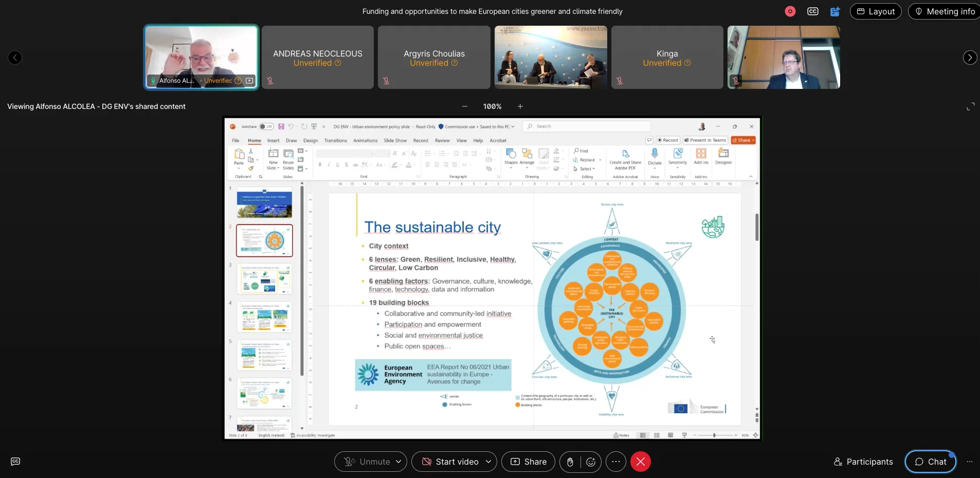The width and height of the screenshot is (980, 478).
Task: Click the Dictate microphone icon
Action: (x=655, y=153)
